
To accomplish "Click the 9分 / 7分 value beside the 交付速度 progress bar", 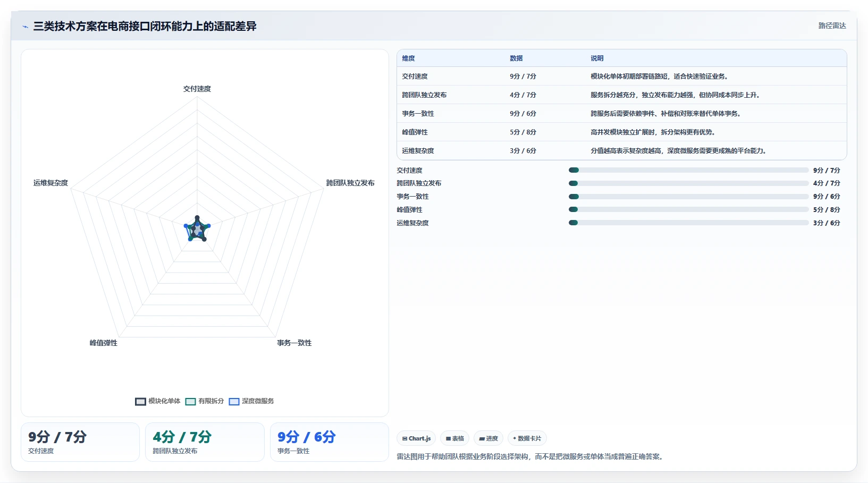I will pyautogui.click(x=827, y=171).
